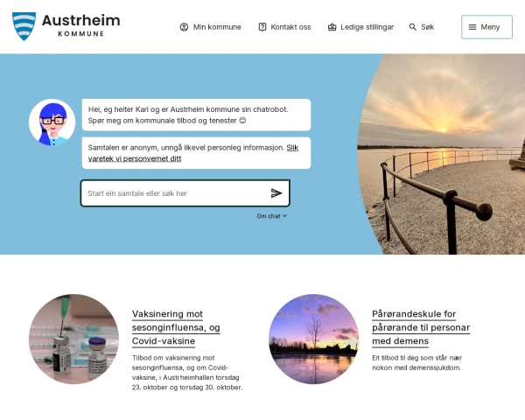The width and height of the screenshot is (525, 420).
Task: Focus the Start ein samtale input field
Action: pos(174,193)
